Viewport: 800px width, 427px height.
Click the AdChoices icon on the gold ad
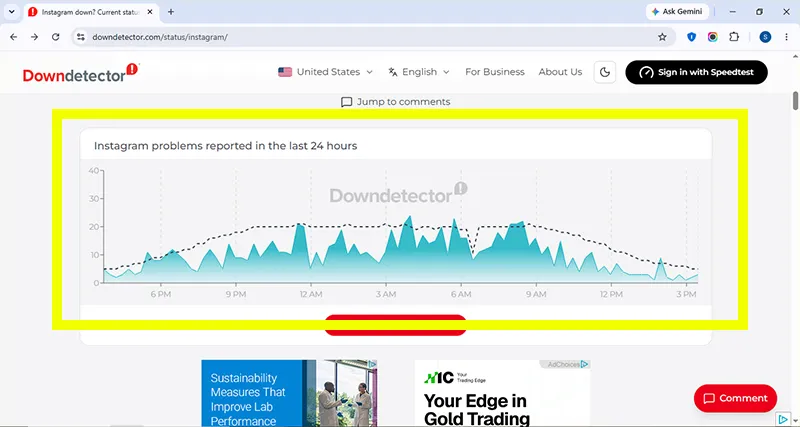pos(585,364)
